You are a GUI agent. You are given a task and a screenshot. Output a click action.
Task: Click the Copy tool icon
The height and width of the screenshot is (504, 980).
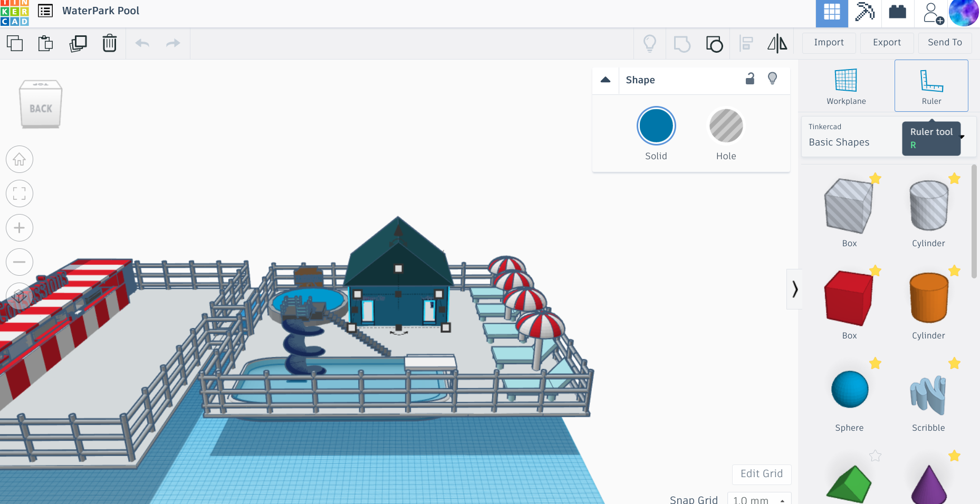(15, 43)
